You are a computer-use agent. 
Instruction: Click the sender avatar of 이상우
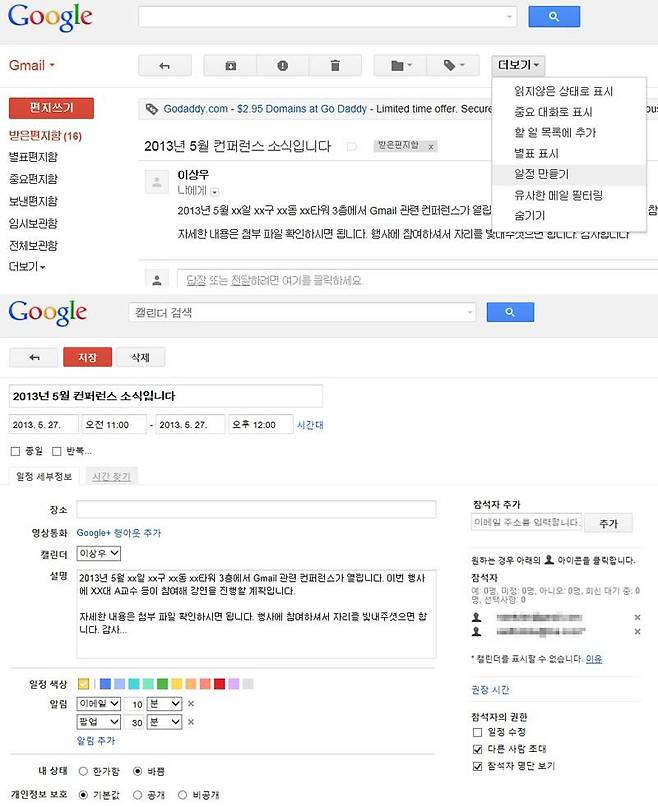point(157,182)
